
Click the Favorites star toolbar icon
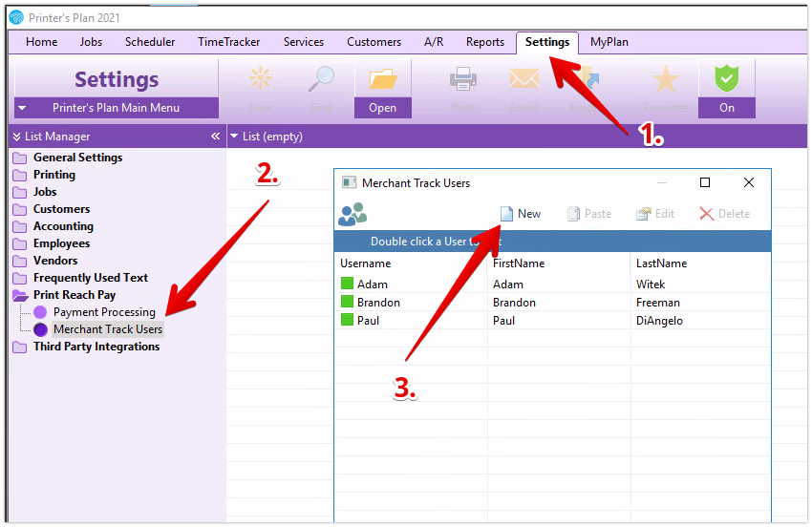click(x=666, y=78)
